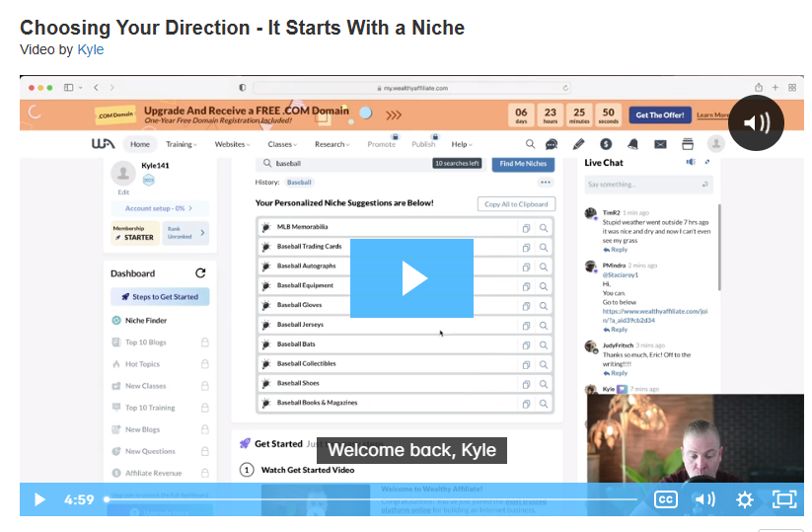Click the Find Me Niches button
812x532 pixels.
[523, 164]
